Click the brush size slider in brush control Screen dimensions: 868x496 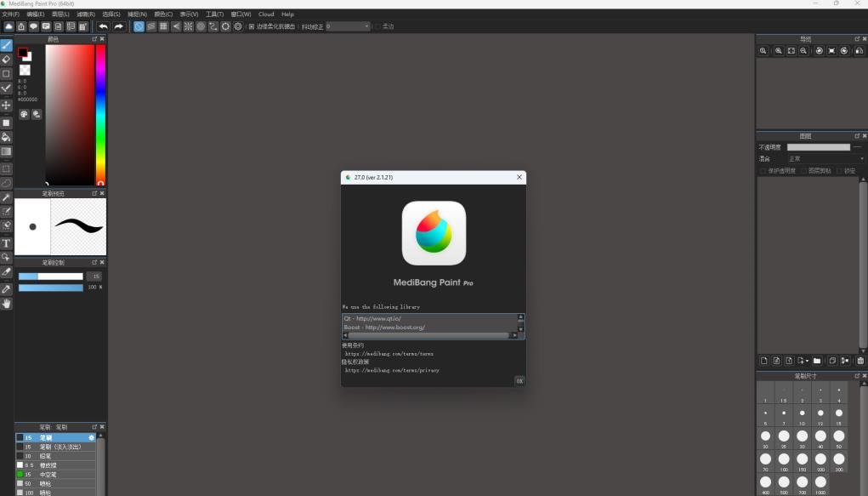pos(50,277)
